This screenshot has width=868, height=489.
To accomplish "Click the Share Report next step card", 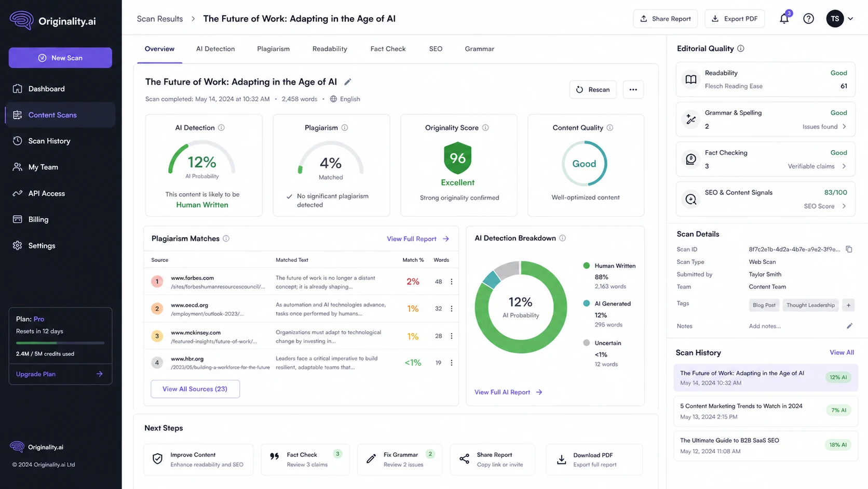I will coord(493,459).
